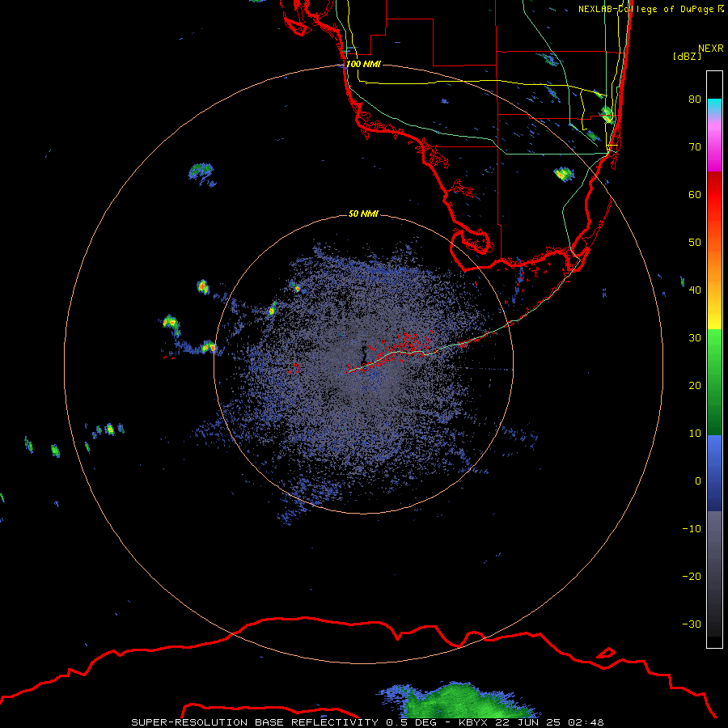
Task: Click the "80" value on the dBZ scale
Action: coord(695,99)
